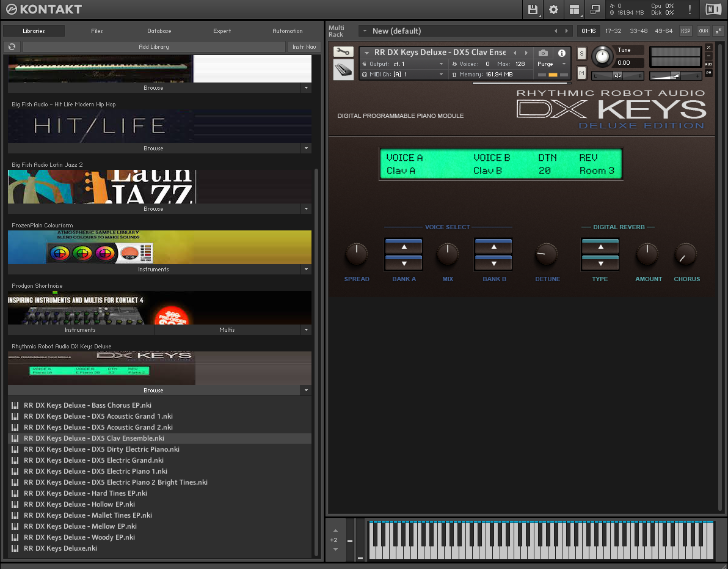Select previous multi with left arrow
Viewport: 728px width, 569px height.
coord(556,31)
